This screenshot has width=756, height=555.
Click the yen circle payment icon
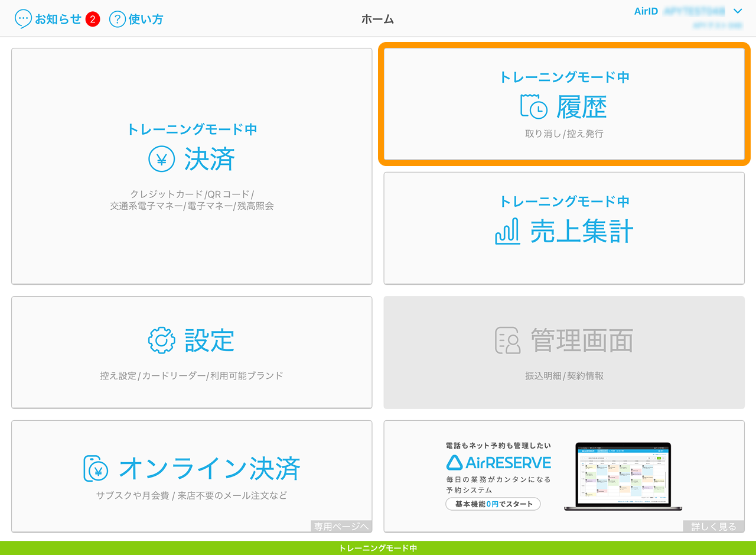(x=161, y=159)
